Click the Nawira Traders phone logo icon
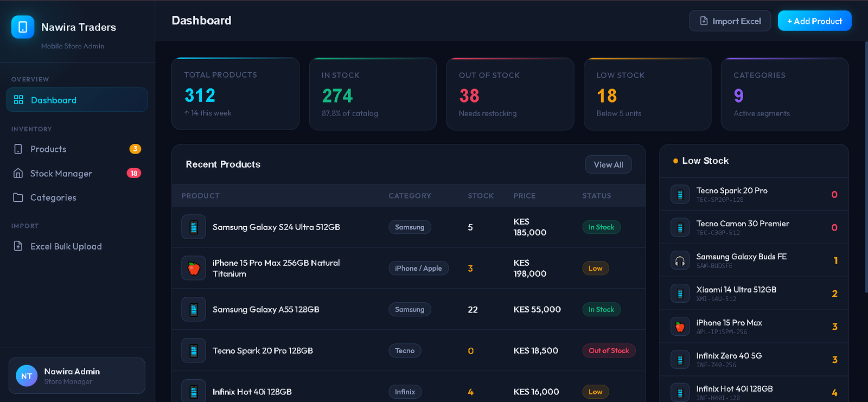The width and height of the screenshot is (868, 402). pyautogui.click(x=23, y=27)
